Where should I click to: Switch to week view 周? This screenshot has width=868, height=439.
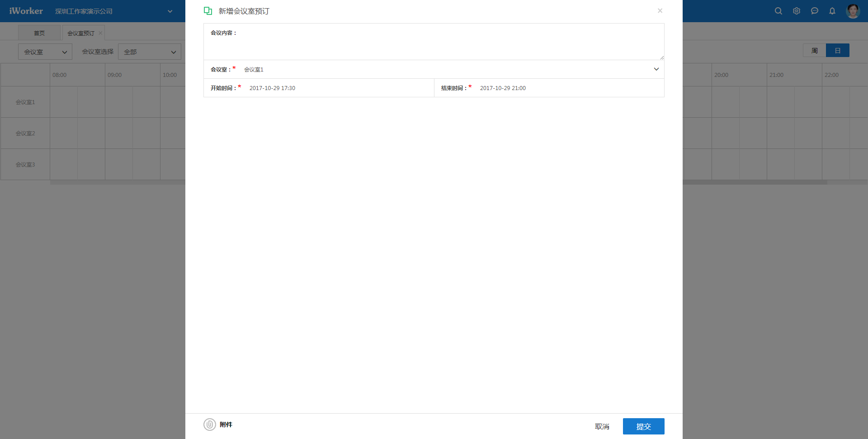point(815,50)
